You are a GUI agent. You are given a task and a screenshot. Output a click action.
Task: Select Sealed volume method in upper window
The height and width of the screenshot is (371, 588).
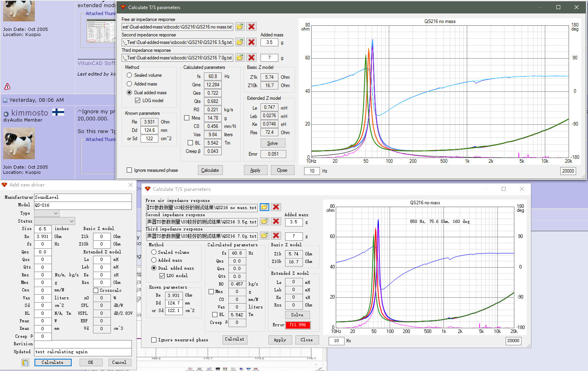(x=129, y=75)
